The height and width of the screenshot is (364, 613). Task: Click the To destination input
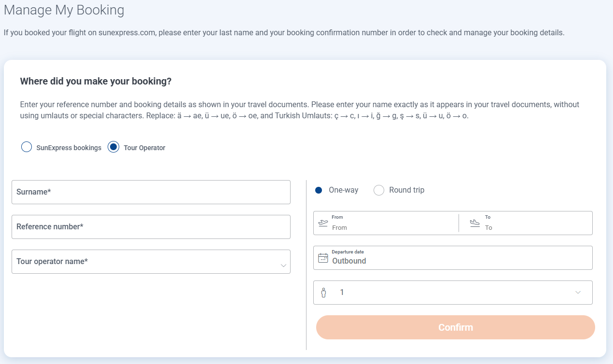tap(536, 227)
